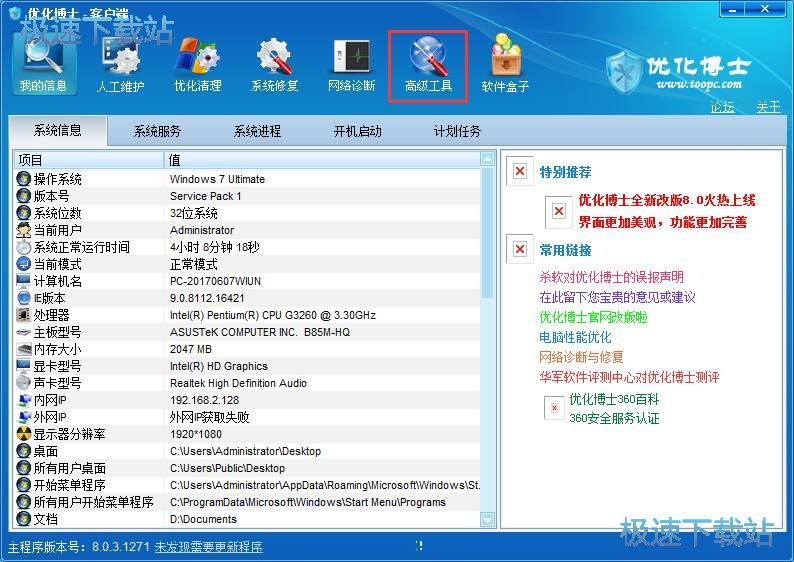Select the 1920*1080 resolution value
The image size is (794, 562).
(196, 434)
